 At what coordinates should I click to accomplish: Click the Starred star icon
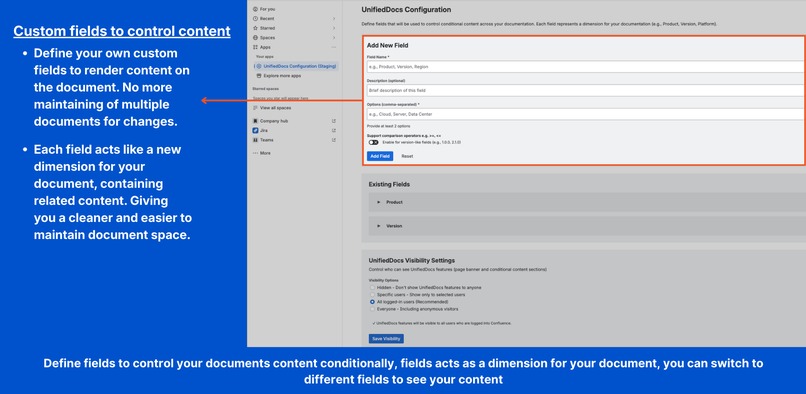(255, 28)
